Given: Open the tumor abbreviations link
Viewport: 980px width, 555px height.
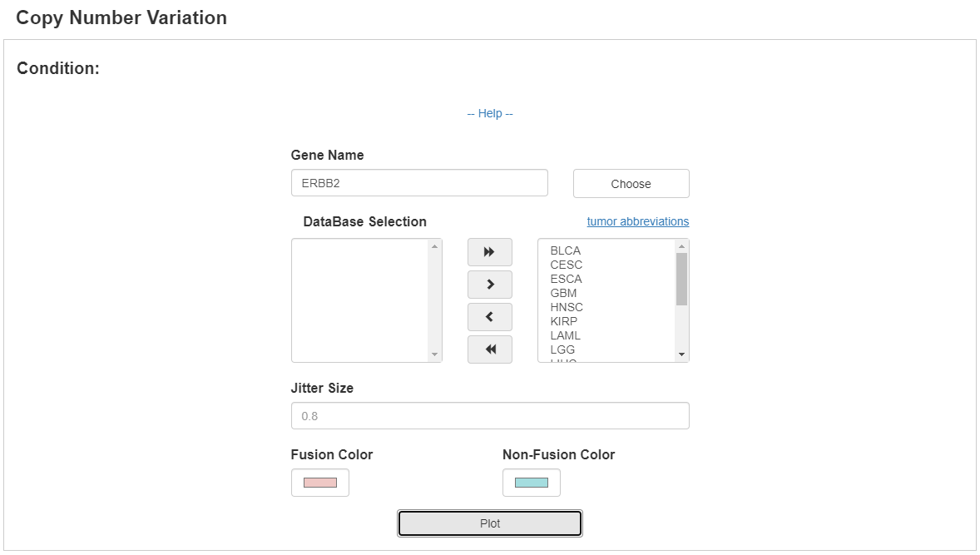Looking at the screenshot, I should click(x=638, y=221).
